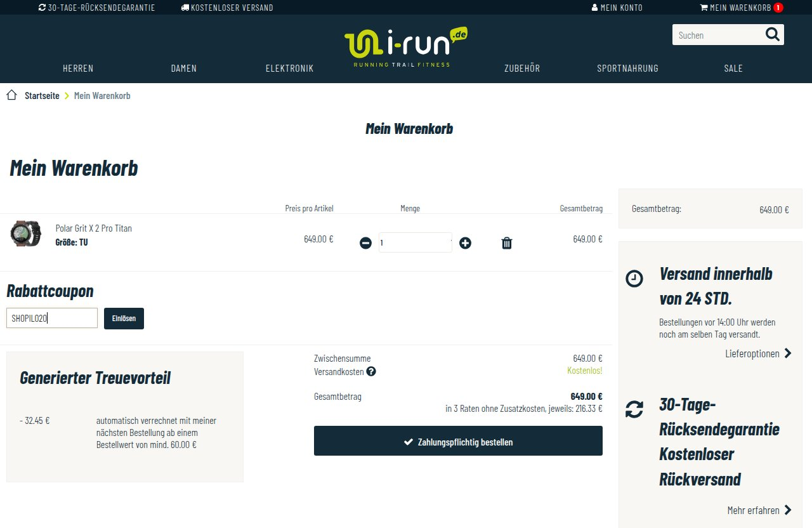Click the home icon in breadcrumb

point(11,95)
